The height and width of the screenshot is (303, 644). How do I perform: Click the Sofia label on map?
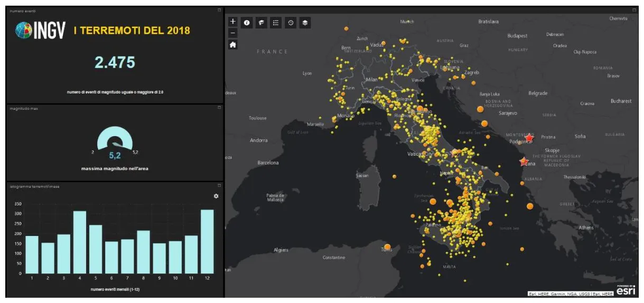(580, 136)
